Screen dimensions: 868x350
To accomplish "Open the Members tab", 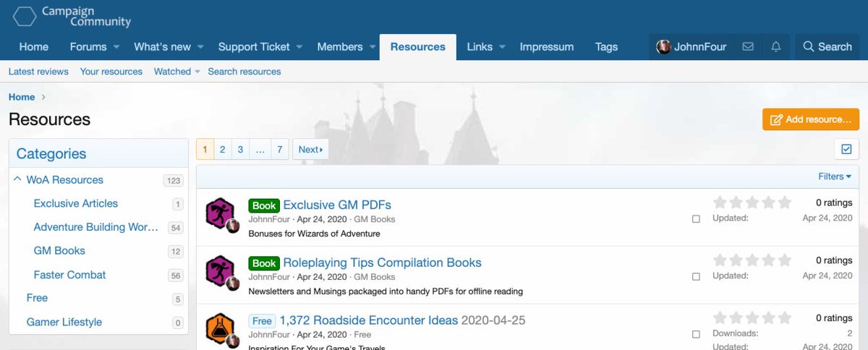I will (x=340, y=47).
